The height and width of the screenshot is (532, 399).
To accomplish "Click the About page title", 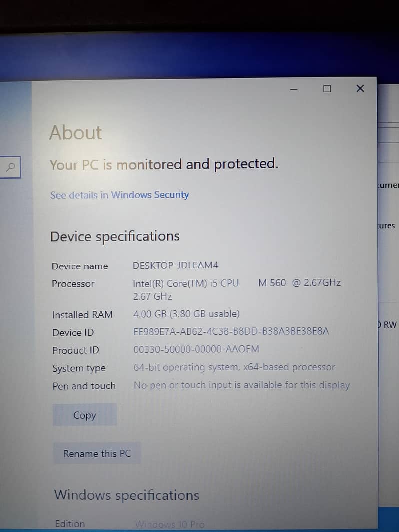I will (x=76, y=132).
